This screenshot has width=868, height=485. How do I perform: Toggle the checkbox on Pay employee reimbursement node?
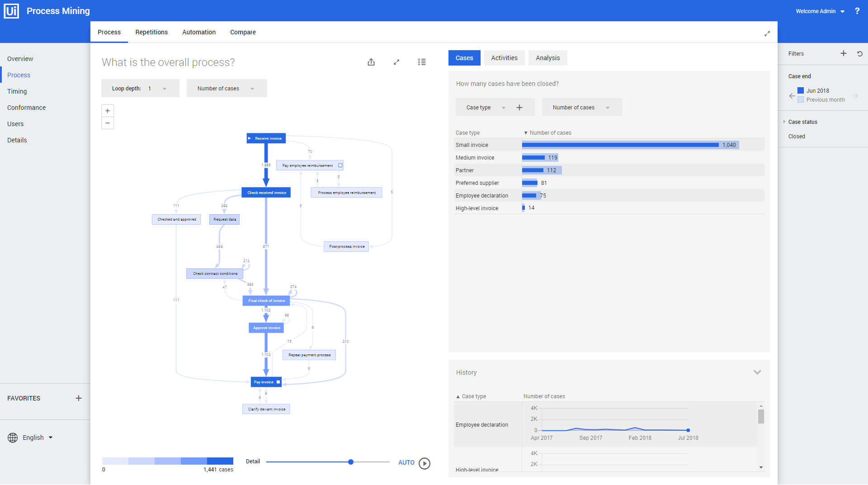(x=340, y=165)
